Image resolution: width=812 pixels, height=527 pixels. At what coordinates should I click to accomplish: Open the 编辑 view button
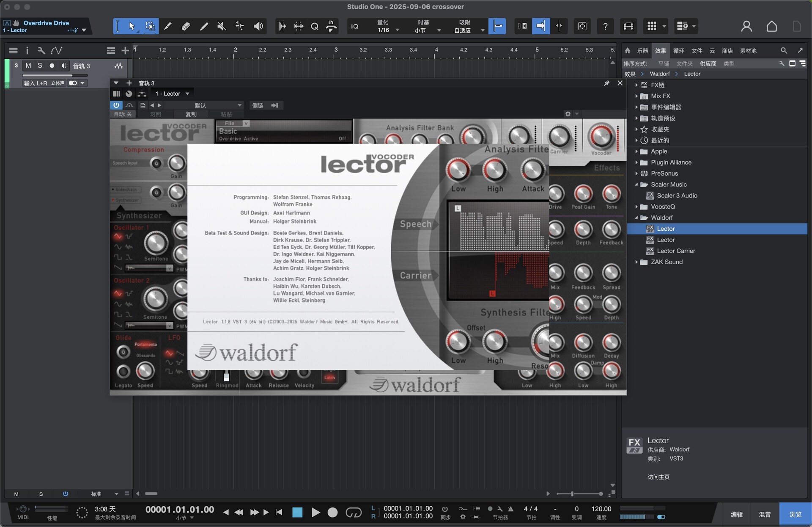(x=737, y=515)
